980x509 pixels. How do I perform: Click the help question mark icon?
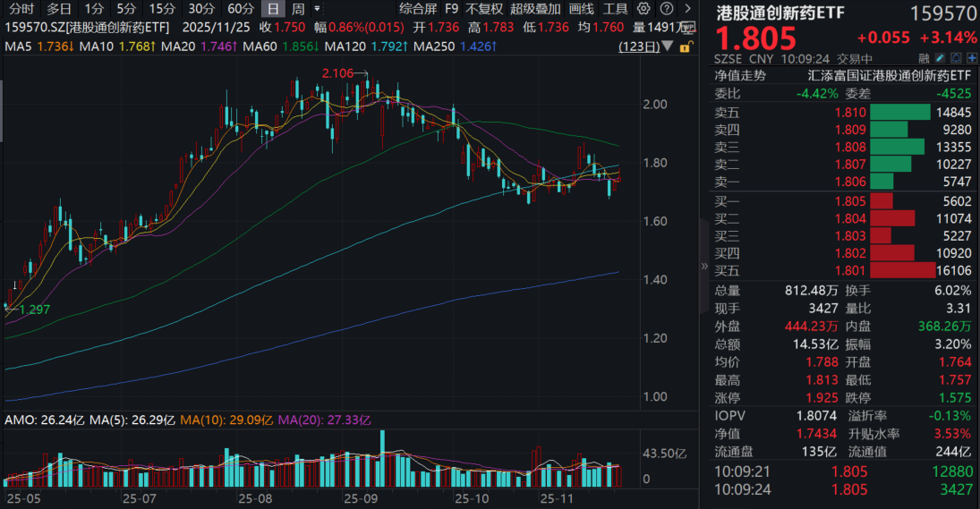[667, 9]
